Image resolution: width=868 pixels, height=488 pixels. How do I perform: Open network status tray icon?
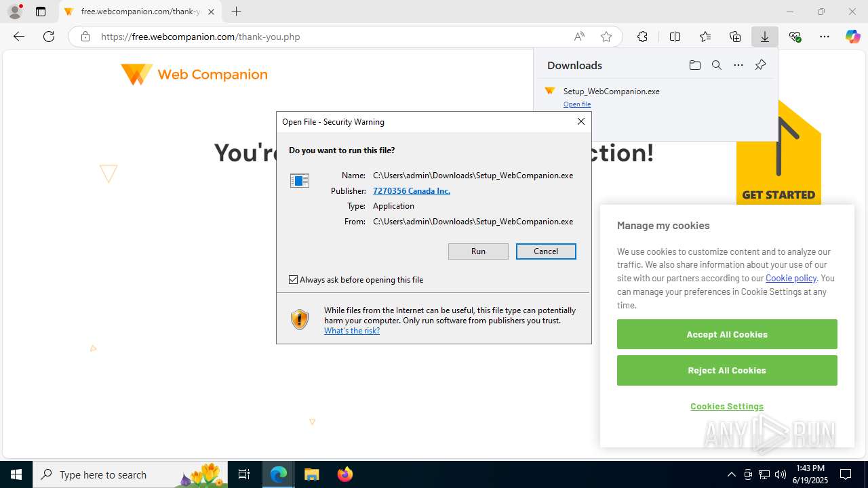pyautogui.click(x=764, y=474)
